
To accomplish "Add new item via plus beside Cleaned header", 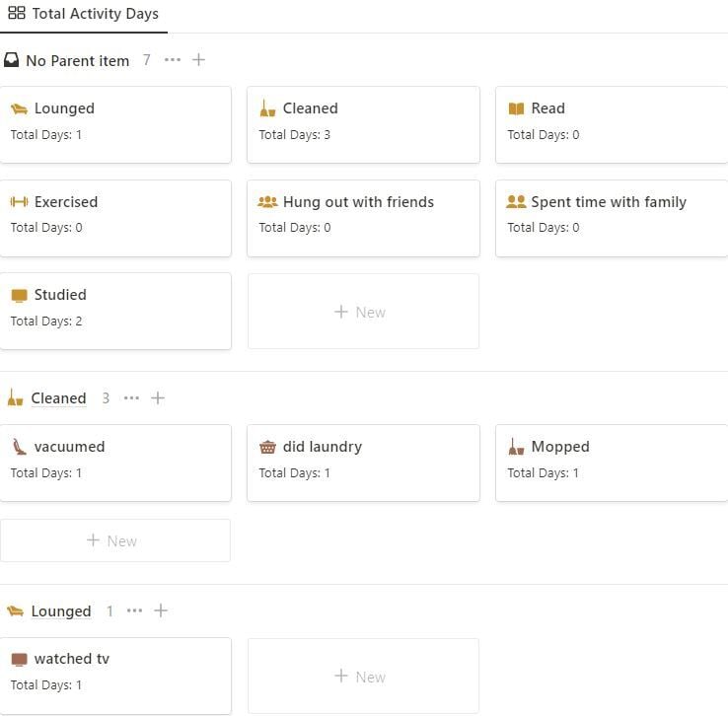I will (158, 398).
